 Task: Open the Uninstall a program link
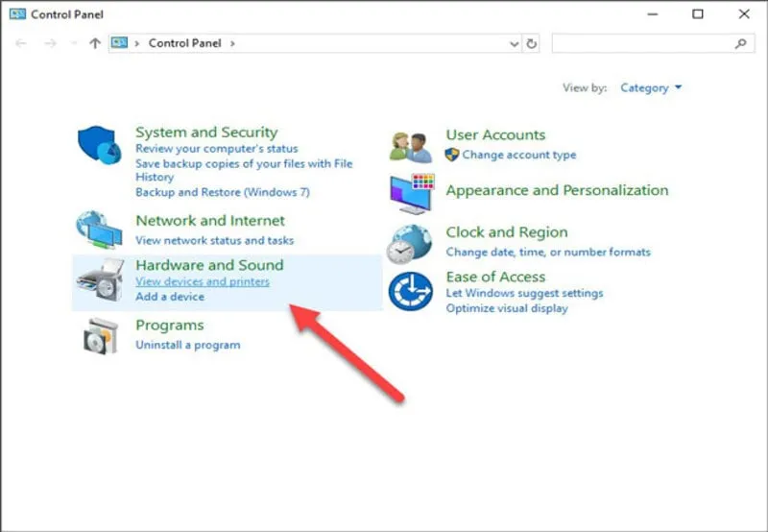click(187, 345)
